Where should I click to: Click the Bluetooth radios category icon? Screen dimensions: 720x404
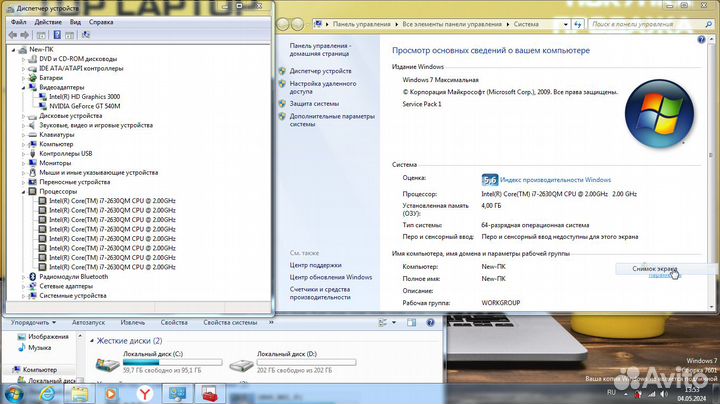33,277
